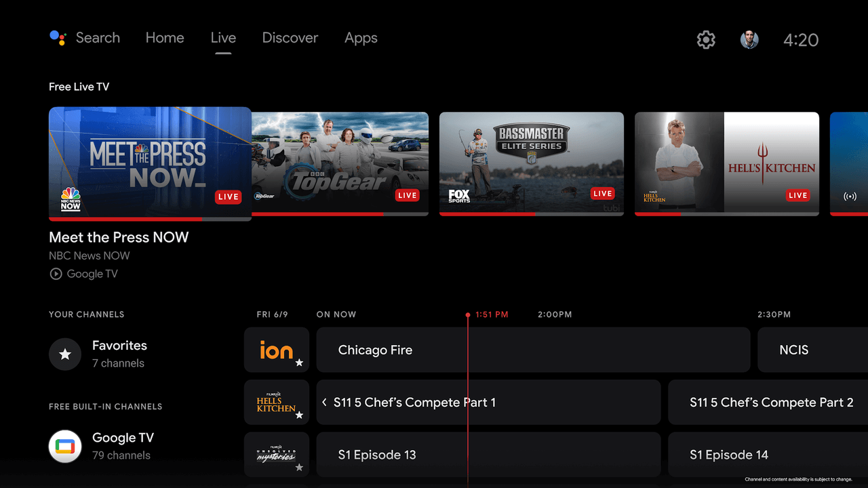Open the Apps section
The height and width of the screenshot is (488, 868).
click(x=361, y=38)
